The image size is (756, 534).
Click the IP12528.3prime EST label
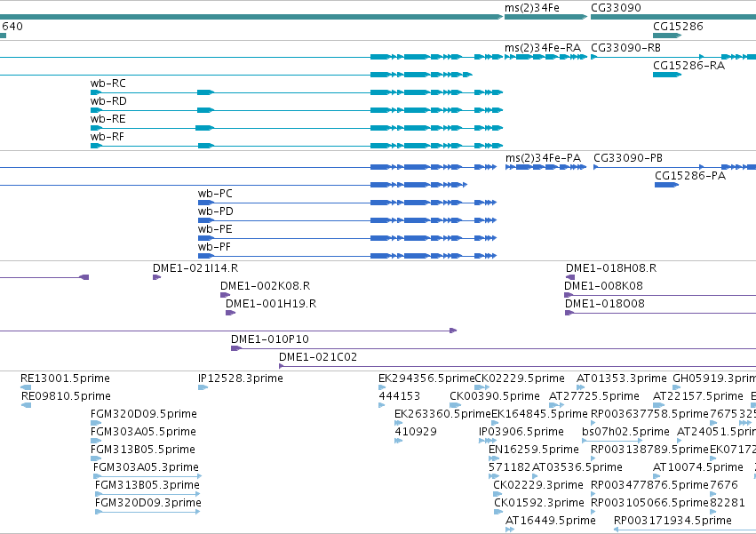(240, 379)
